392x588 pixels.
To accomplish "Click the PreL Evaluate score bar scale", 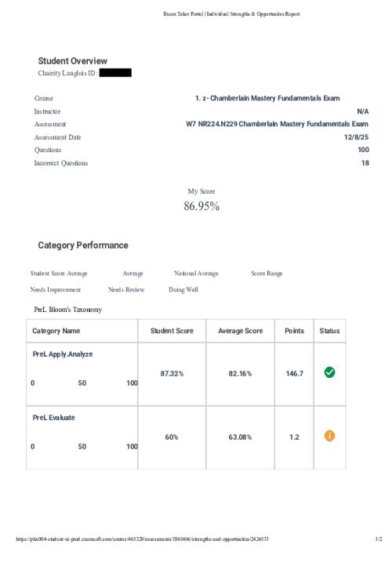I will coord(84,447).
